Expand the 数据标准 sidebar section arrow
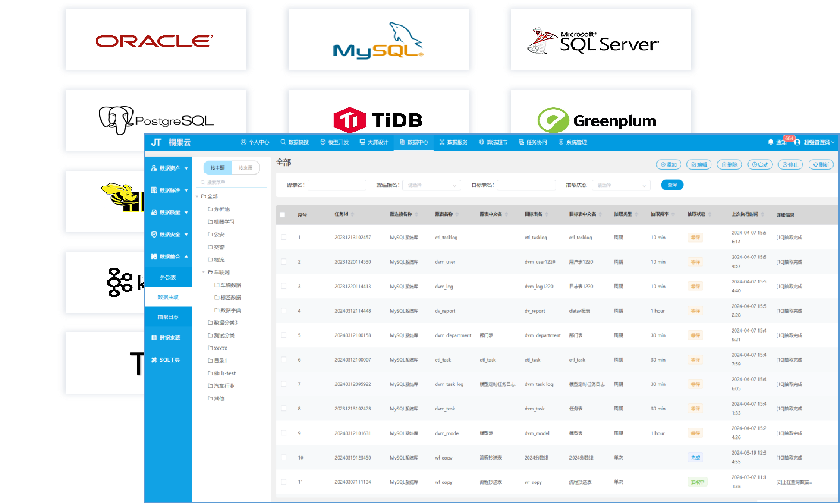Viewport: 840px width, 504px height. click(x=186, y=191)
